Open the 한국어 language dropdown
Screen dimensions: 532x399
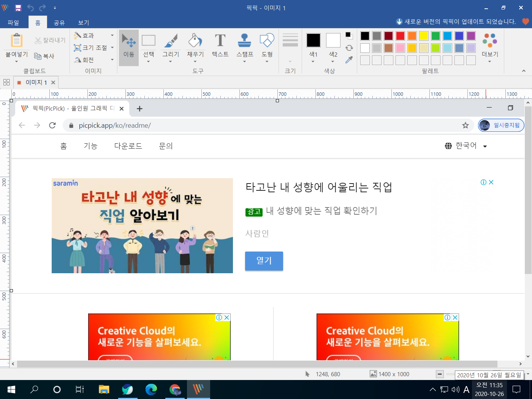tap(466, 146)
